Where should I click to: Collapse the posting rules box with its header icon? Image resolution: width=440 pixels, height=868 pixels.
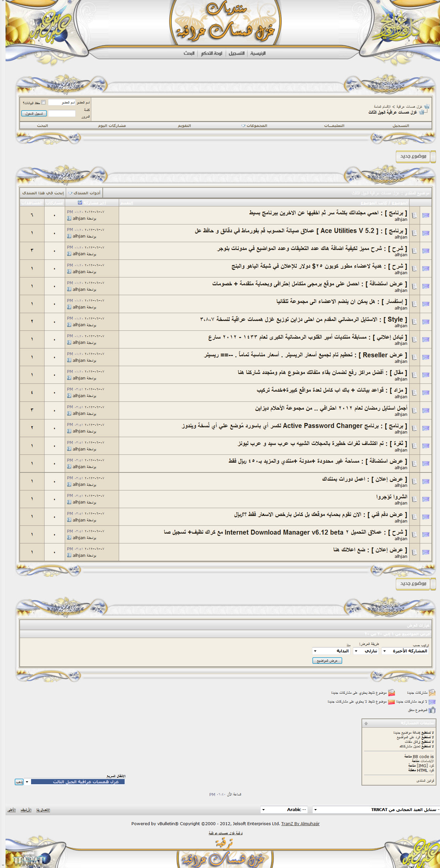(x=366, y=723)
